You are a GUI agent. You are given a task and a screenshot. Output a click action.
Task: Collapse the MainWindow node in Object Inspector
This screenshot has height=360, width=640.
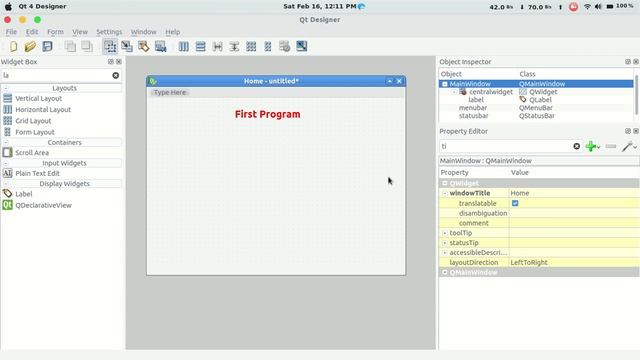445,84
